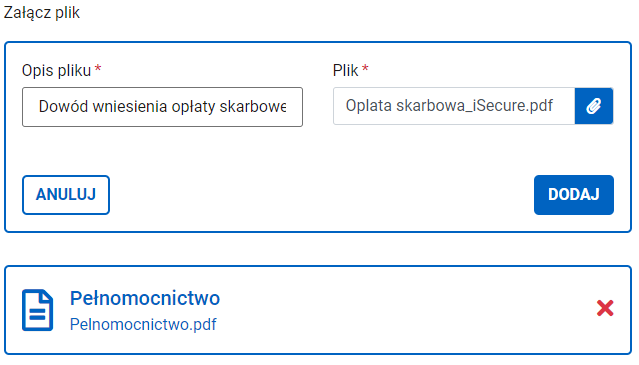
Task: Click blank space between ANULUJ and DODAJ
Action: [x=322, y=195]
